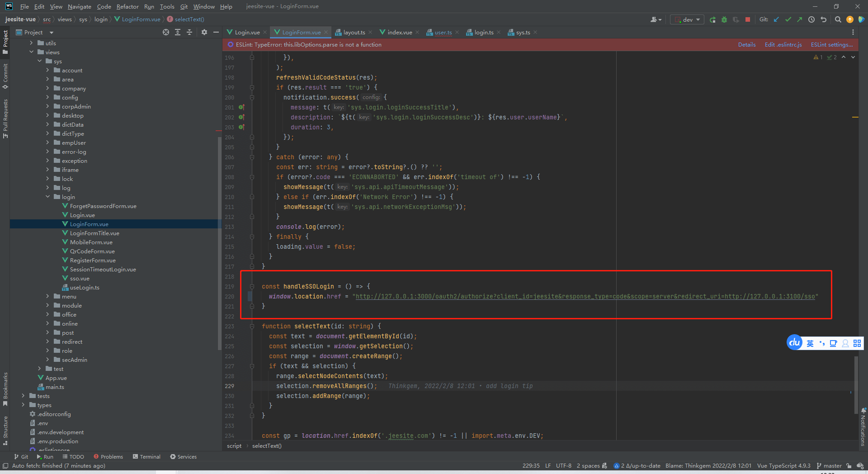
Task: Expand the account folder
Action: point(47,70)
